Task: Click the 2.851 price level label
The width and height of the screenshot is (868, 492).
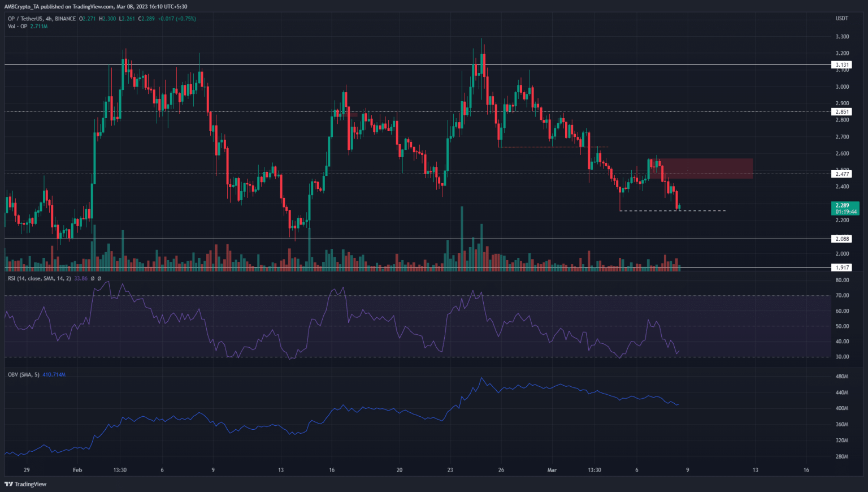Action: point(842,112)
